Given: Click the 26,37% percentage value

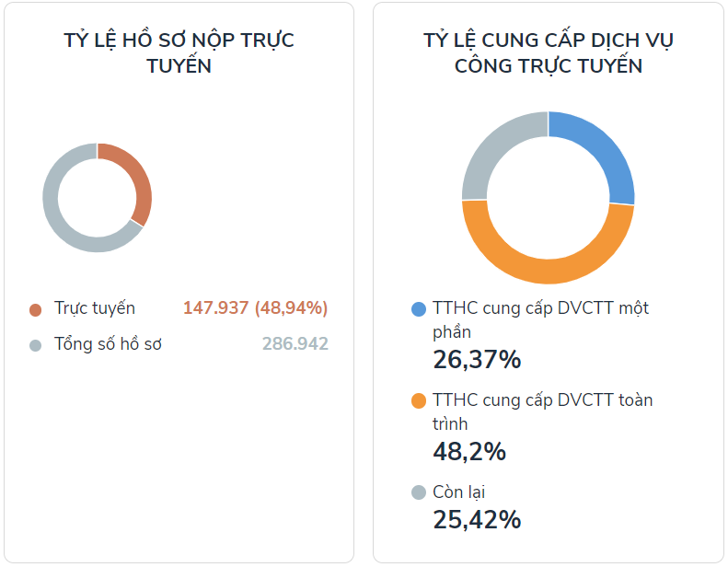Looking at the screenshot, I should [477, 360].
